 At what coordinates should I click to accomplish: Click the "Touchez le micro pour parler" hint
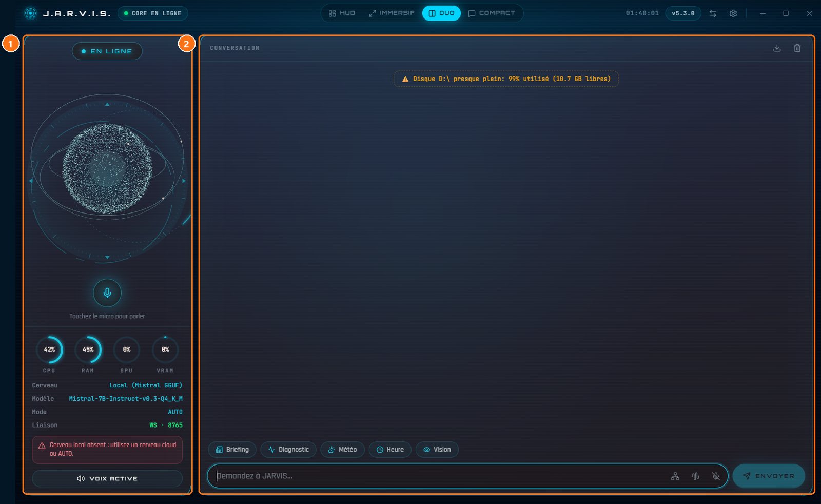point(107,316)
